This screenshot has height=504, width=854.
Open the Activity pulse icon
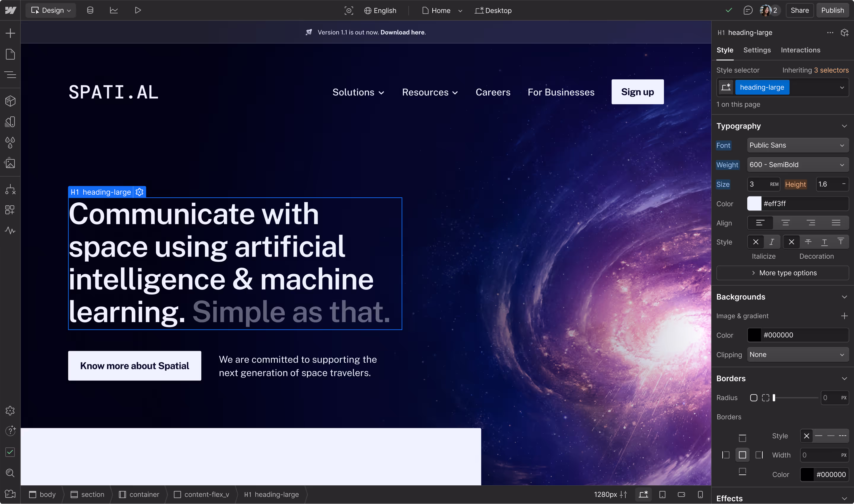pos(10,231)
